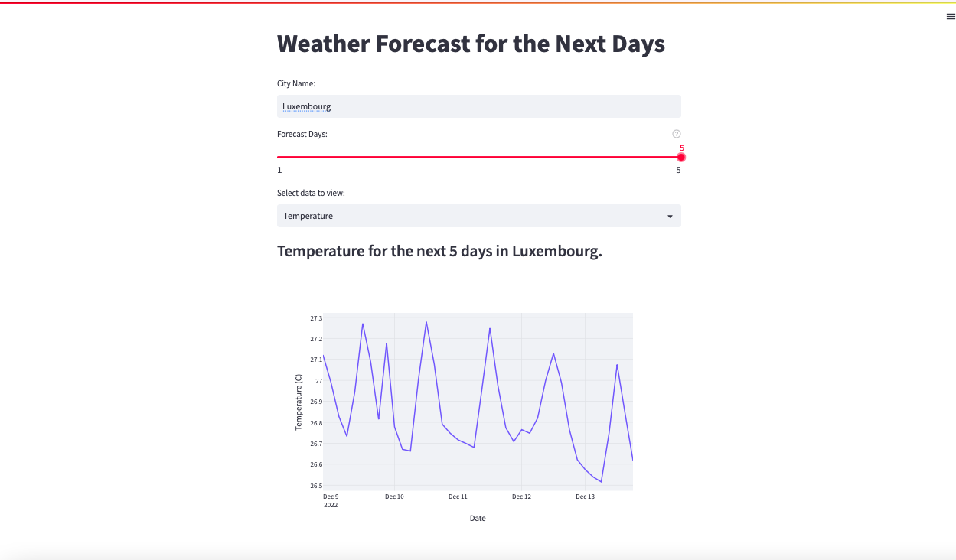The width and height of the screenshot is (956, 560).
Task: Click the 'Temperature (C)' axis label
Action: pyautogui.click(x=299, y=400)
